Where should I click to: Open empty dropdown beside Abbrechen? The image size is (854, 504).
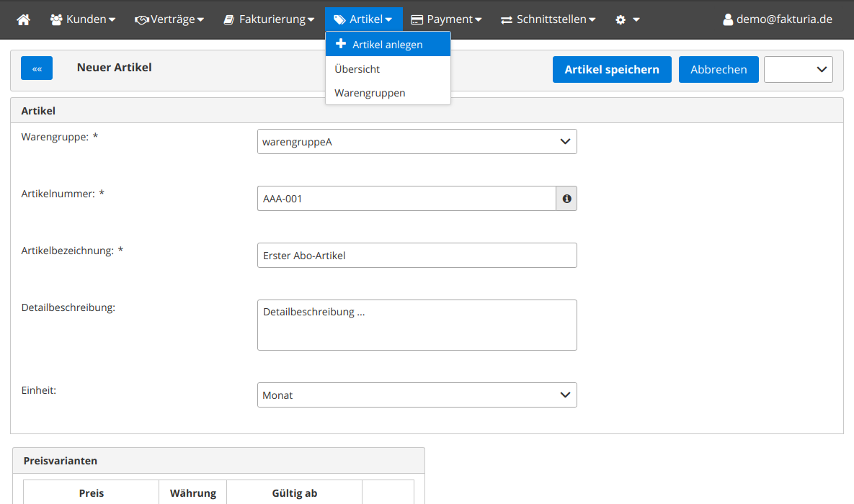pos(798,70)
